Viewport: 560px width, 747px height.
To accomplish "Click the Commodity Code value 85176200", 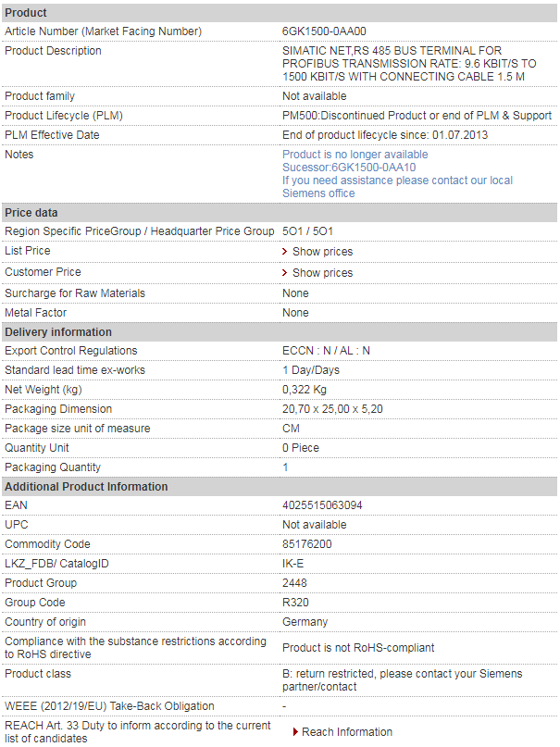I will coord(307,544).
